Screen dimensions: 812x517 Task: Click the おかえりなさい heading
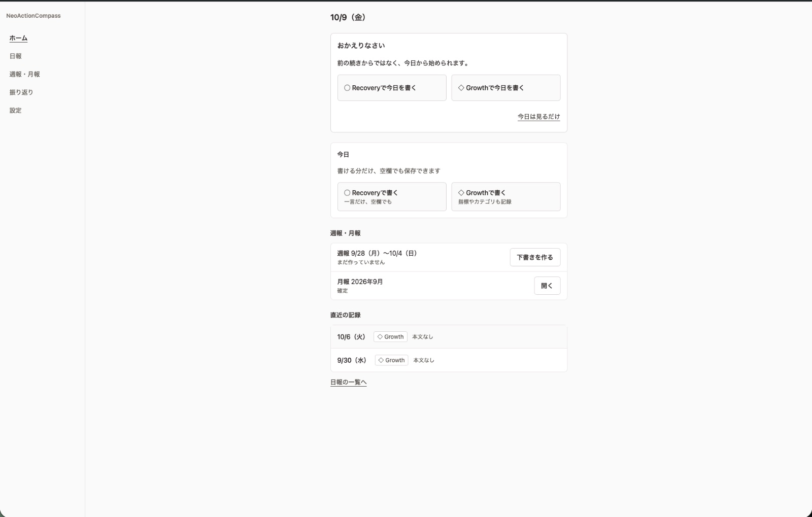point(361,46)
